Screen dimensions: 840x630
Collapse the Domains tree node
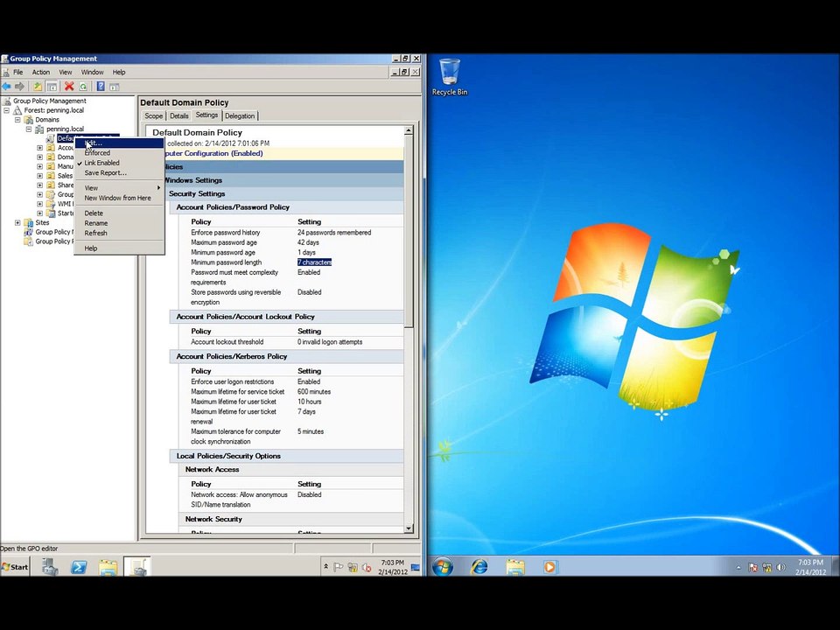17,120
